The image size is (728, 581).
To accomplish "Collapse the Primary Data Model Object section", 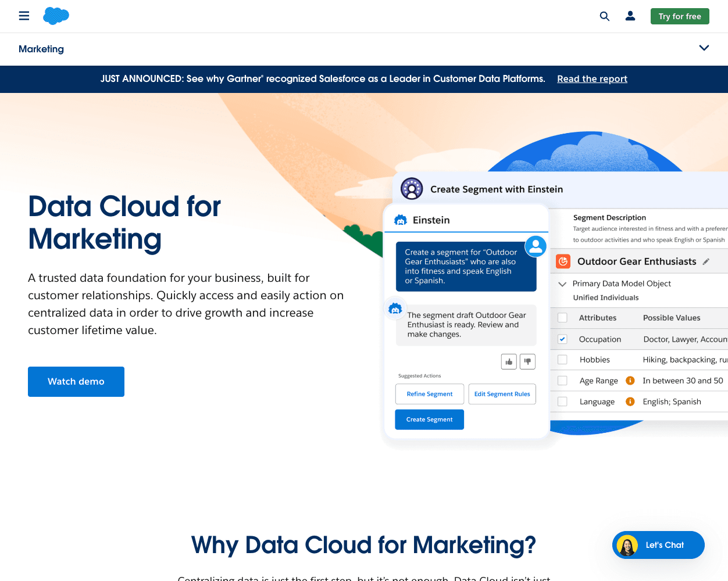I will pyautogui.click(x=562, y=284).
